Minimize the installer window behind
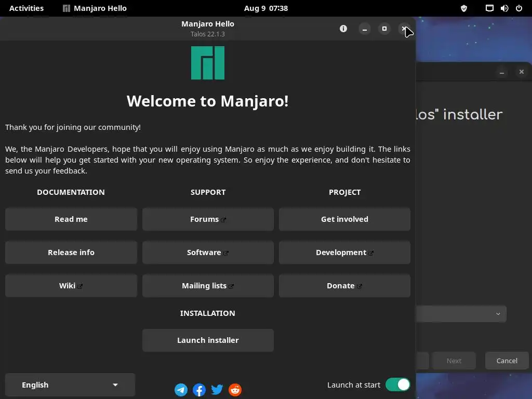 click(502, 72)
